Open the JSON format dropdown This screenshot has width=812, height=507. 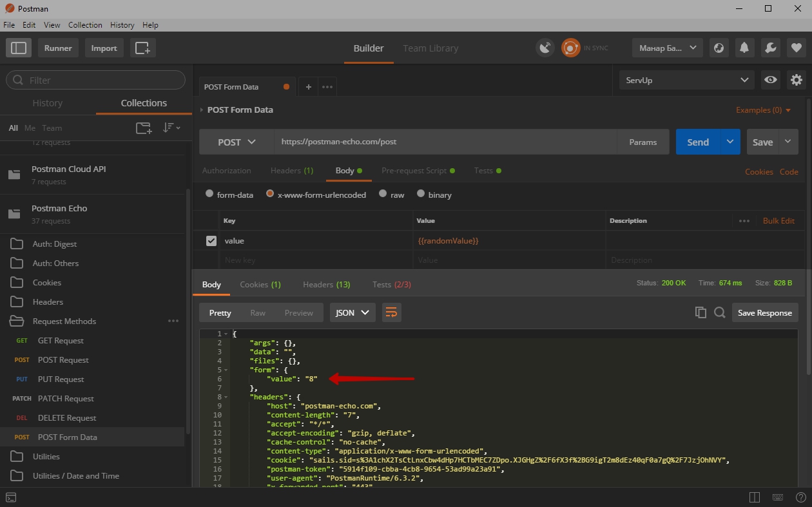tap(353, 312)
